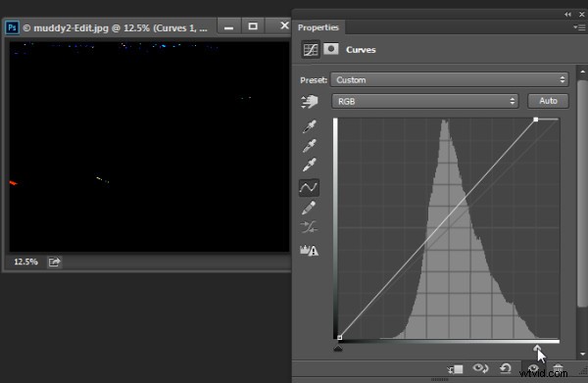Select the edit points curve tool
The height and width of the screenshot is (383, 588).
(309, 187)
